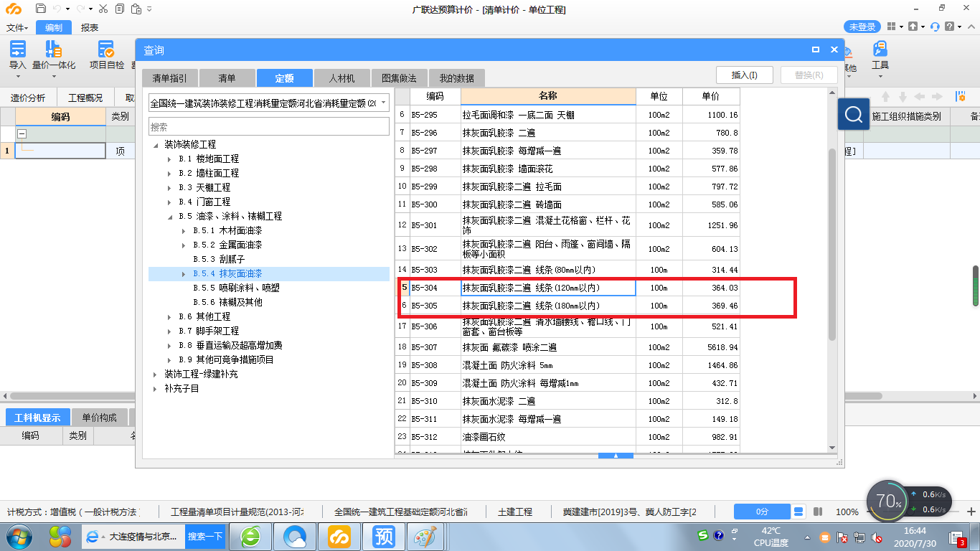Expand the B.5.1 木材面油漆 node
Image resolution: width=980 pixels, height=551 pixels.
click(184, 230)
